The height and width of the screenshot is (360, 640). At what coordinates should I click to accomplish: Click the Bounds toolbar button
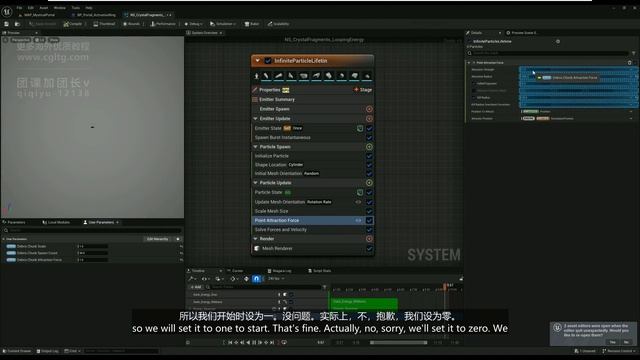(131, 24)
